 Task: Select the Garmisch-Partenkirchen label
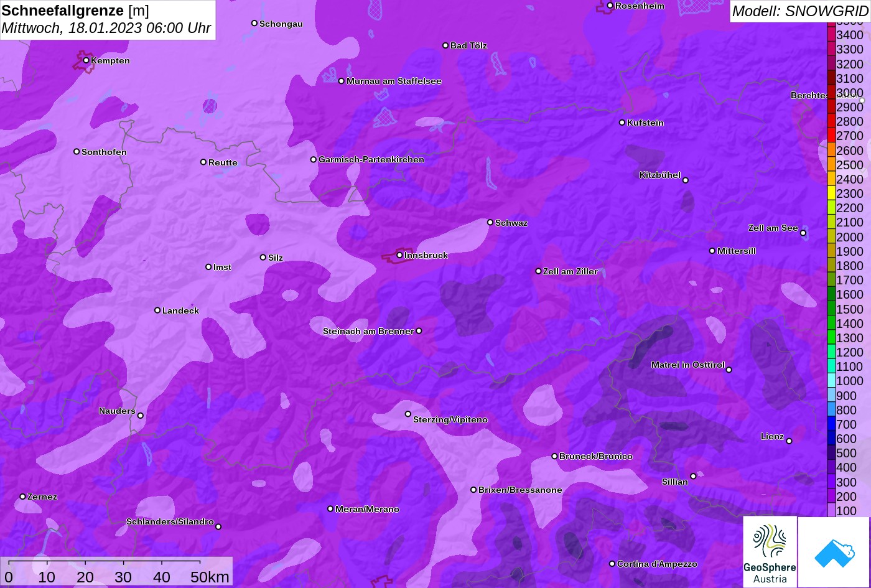371,159
